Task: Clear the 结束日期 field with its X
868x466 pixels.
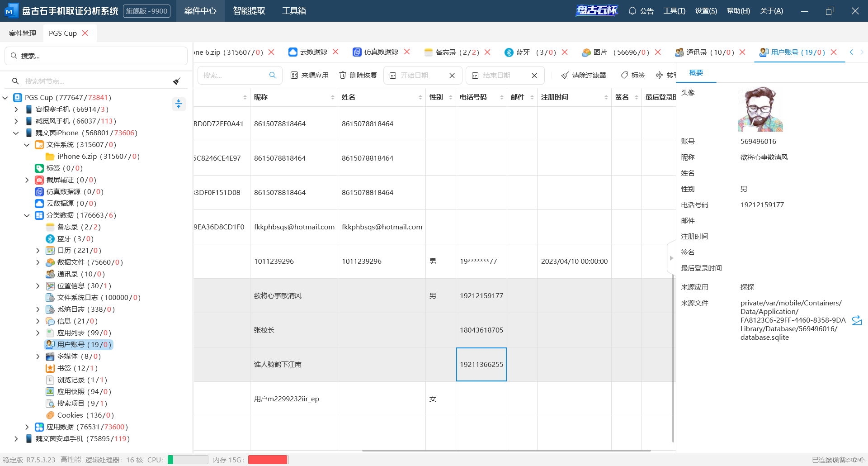Action: (x=534, y=76)
